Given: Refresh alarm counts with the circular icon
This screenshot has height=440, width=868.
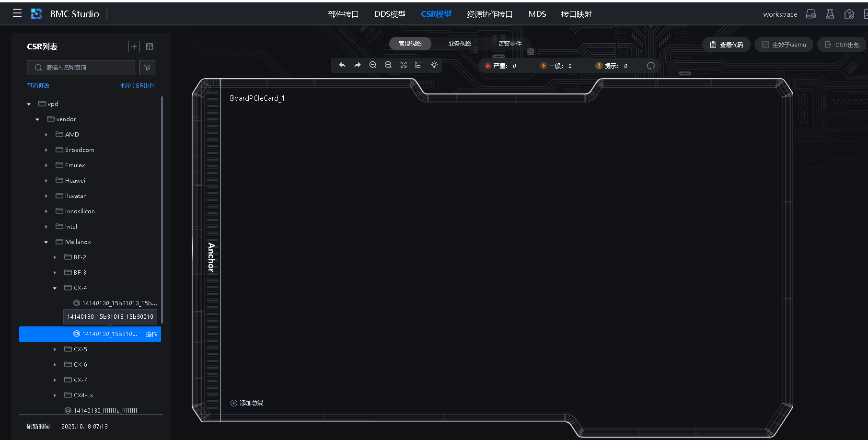Looking at the screenshot, I should pos(650,66).
